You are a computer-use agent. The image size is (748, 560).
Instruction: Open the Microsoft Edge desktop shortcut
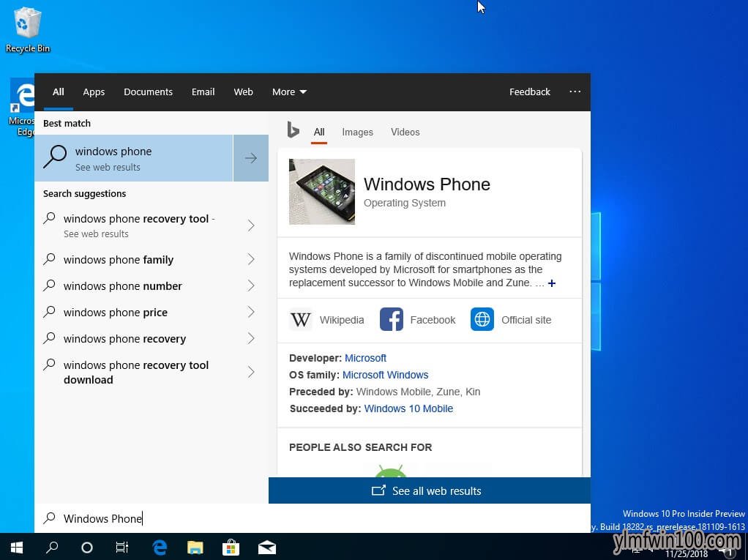(21, 108)
